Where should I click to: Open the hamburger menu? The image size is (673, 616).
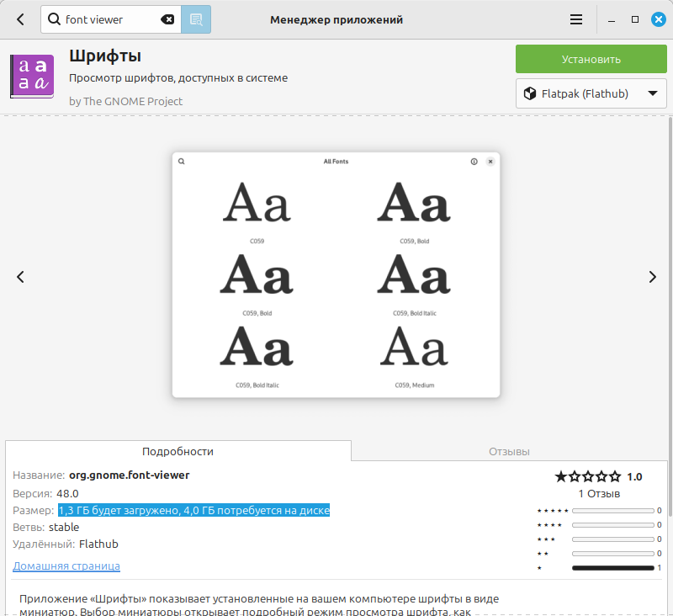576,19
